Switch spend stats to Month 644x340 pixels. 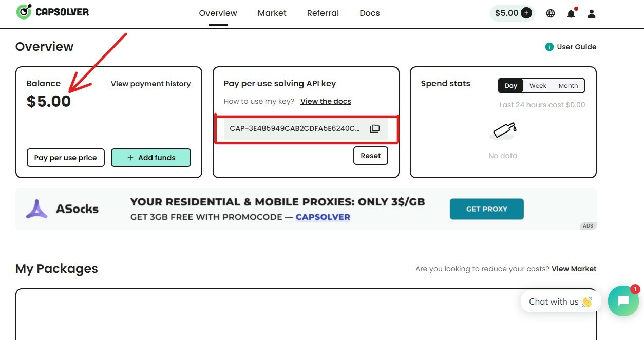point(568,86)
